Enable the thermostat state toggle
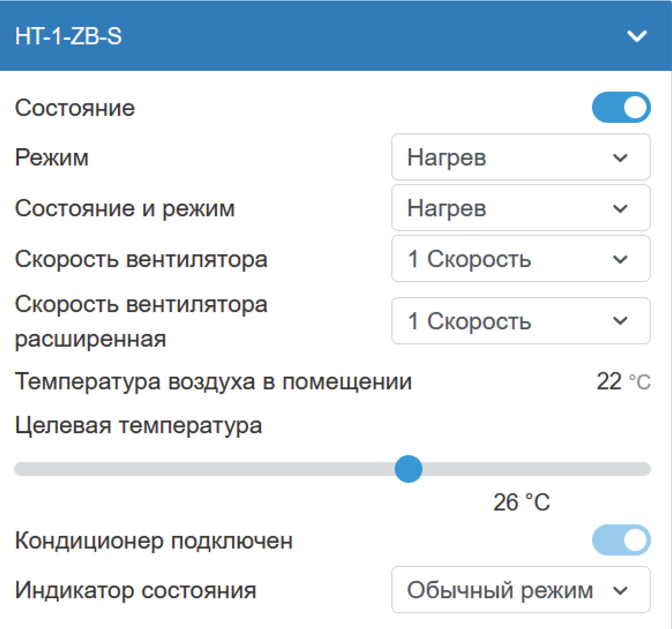This screenshot has height=629, width=672. (x=620, y=107)
